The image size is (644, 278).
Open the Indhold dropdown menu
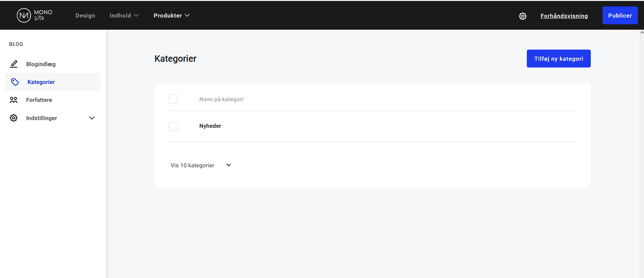pyautogui.click(x=124, y=16)
